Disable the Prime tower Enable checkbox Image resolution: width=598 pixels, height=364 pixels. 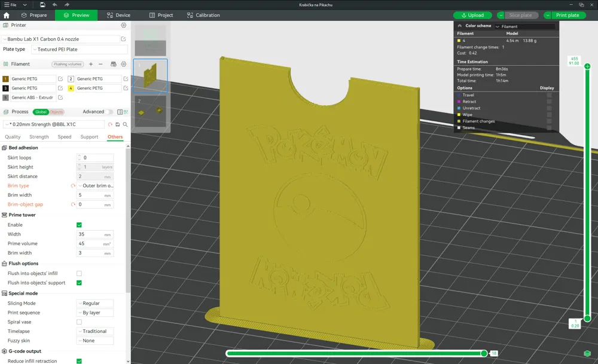[x=79, y=225]
